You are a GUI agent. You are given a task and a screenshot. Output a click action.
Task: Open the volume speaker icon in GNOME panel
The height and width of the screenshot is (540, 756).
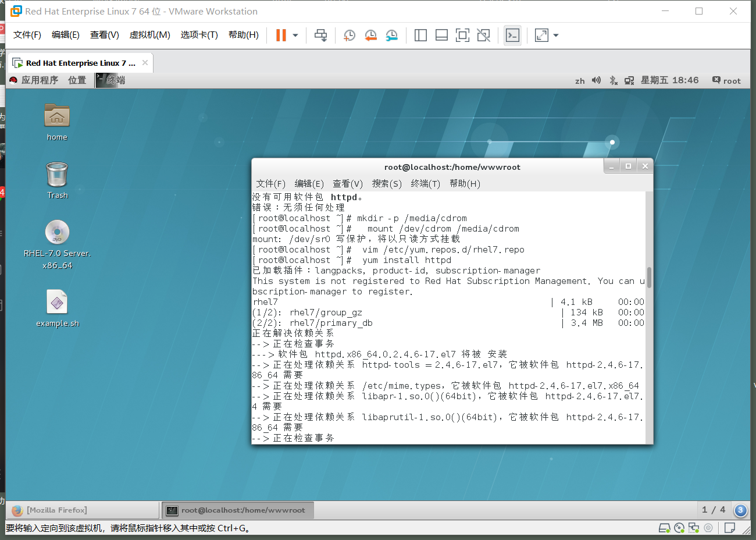[596, 80]
